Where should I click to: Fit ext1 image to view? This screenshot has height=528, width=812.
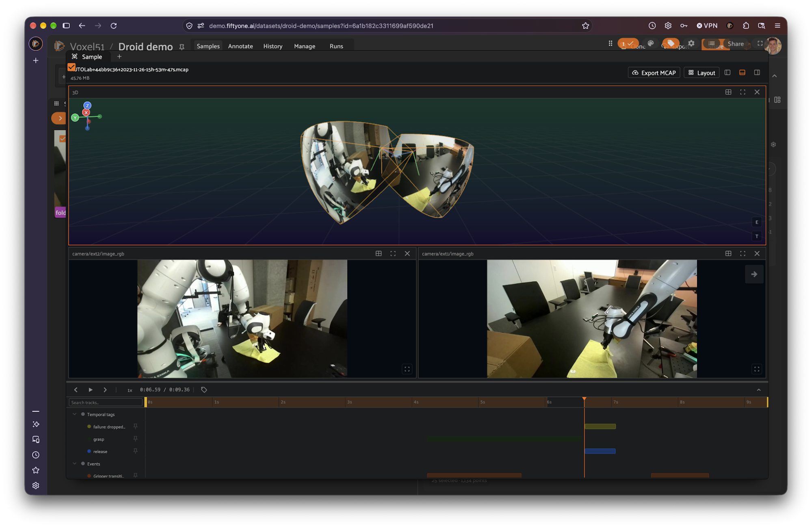coord(756,369)
